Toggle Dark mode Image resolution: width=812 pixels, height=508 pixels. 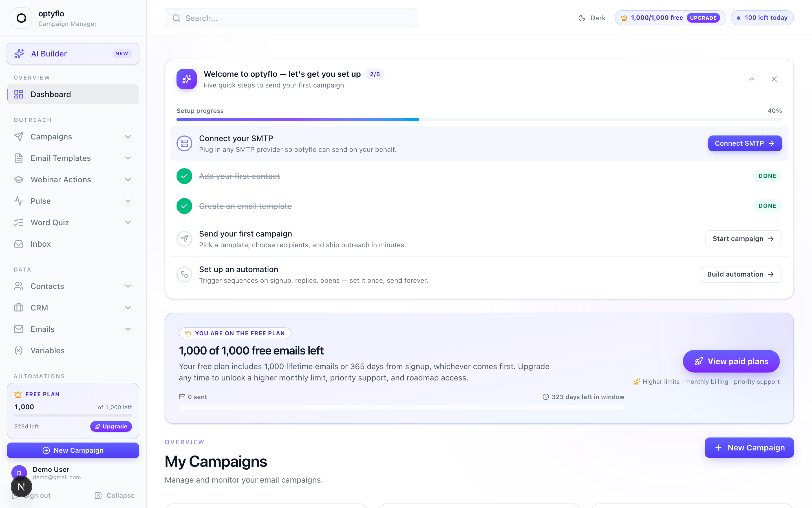(592, 18)
